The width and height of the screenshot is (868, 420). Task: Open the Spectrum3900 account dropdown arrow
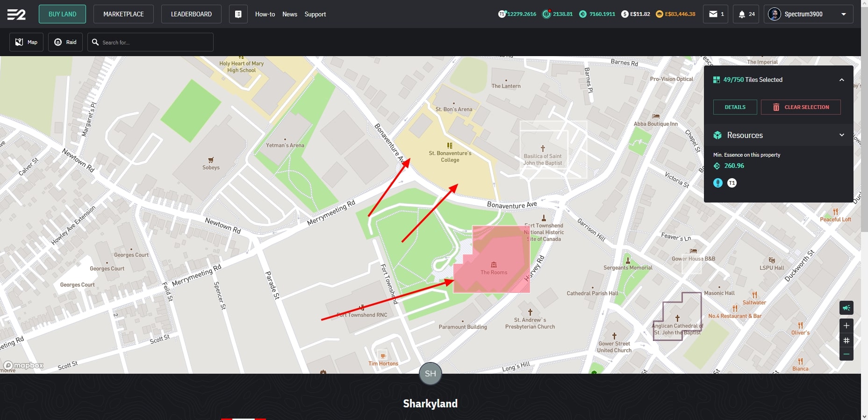(x=844, y=14)
